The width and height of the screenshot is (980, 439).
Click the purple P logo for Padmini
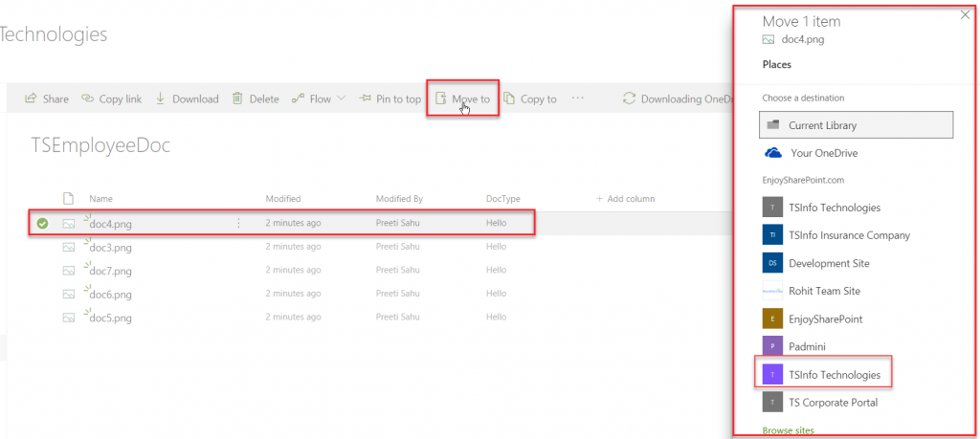(772, 346)
